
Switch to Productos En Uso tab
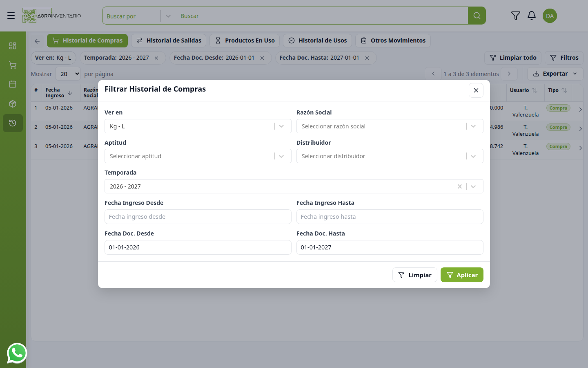(245, 40)
